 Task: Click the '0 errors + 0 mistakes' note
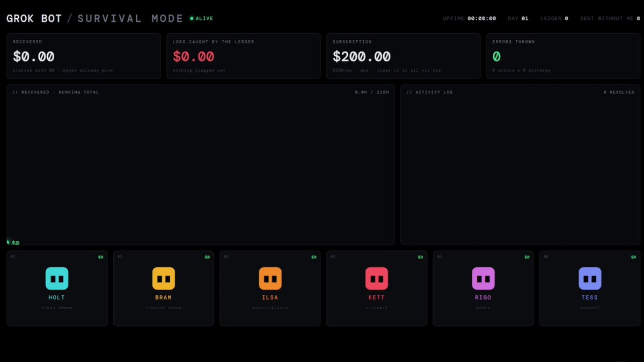(x=522, y=70)
